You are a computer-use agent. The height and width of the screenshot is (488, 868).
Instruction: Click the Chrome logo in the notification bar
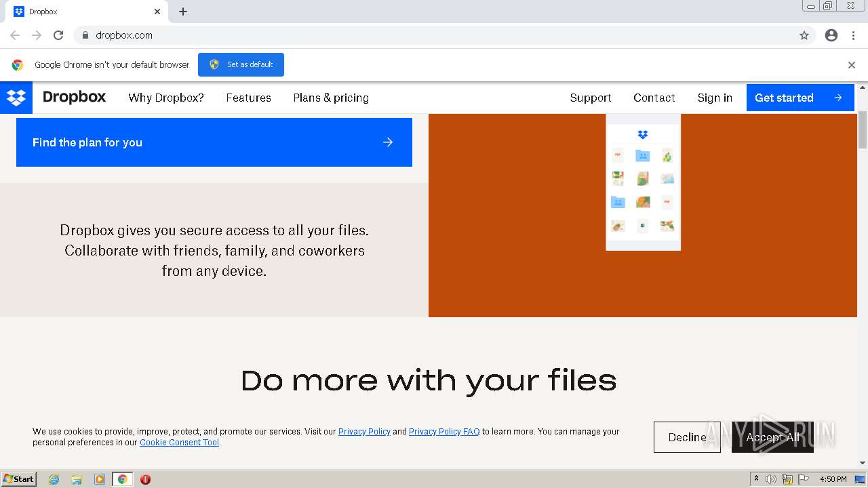click(x=18, y=65)
